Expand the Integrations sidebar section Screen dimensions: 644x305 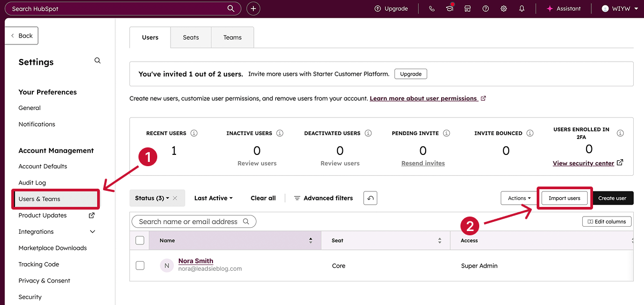click(92, 232)
